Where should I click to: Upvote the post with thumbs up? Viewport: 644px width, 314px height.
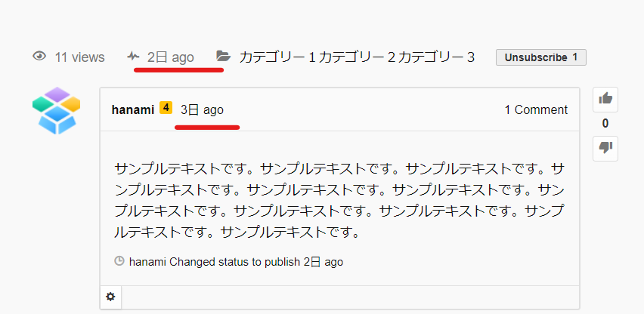point(605,99)
